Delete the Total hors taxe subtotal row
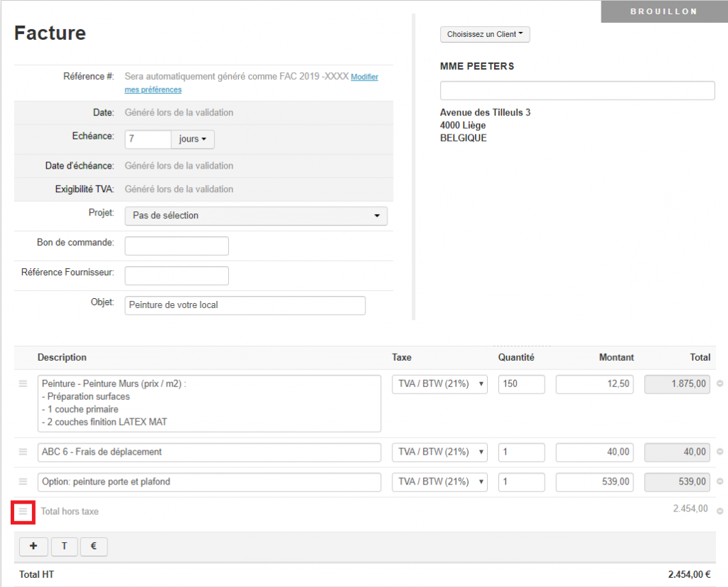This screenshot has height=587, width=728. point(719,511)
